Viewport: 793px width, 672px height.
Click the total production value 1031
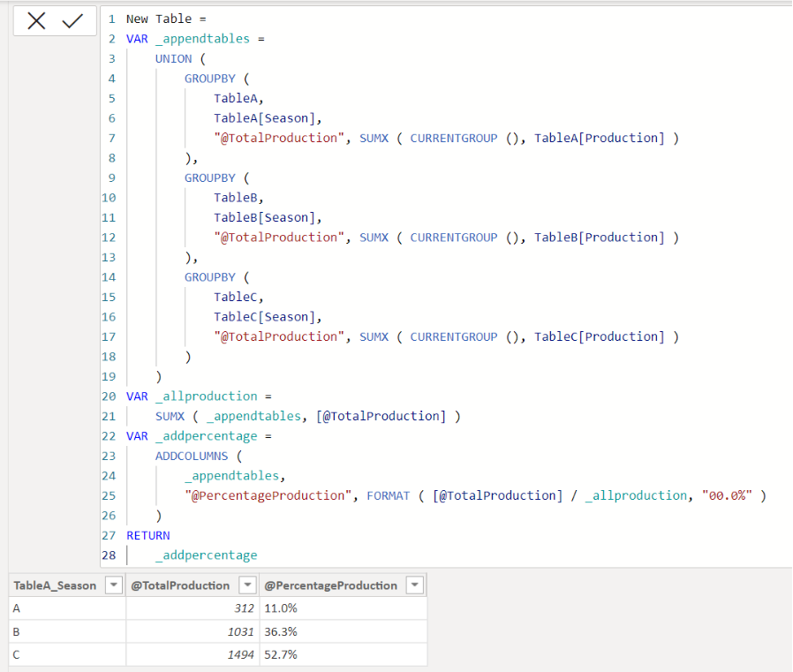click(193, 631)
